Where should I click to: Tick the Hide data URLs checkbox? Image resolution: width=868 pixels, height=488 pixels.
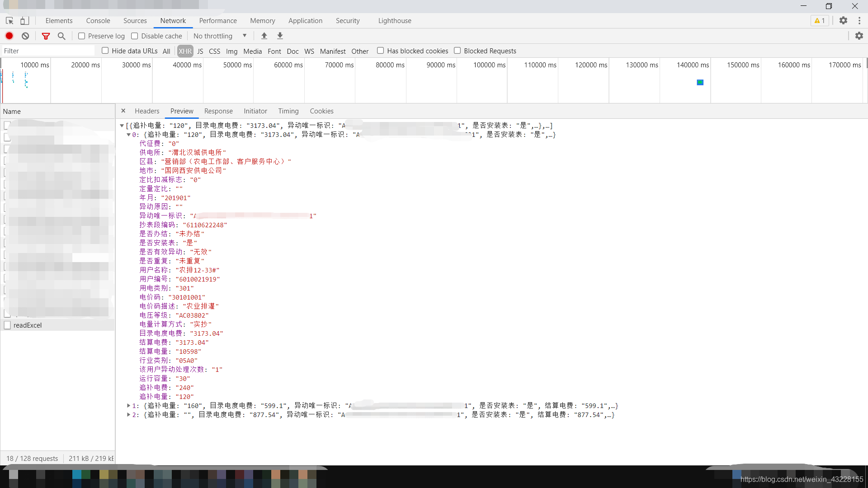click(x=105, y=51)
